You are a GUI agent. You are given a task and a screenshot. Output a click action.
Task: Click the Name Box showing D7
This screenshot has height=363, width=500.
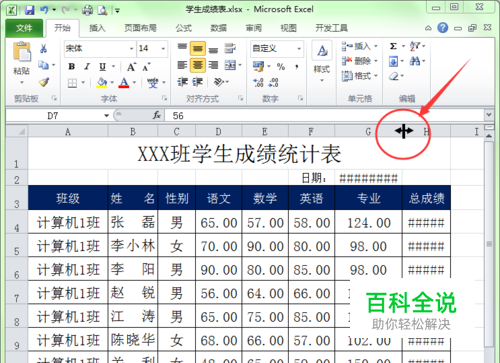point(53,116)
